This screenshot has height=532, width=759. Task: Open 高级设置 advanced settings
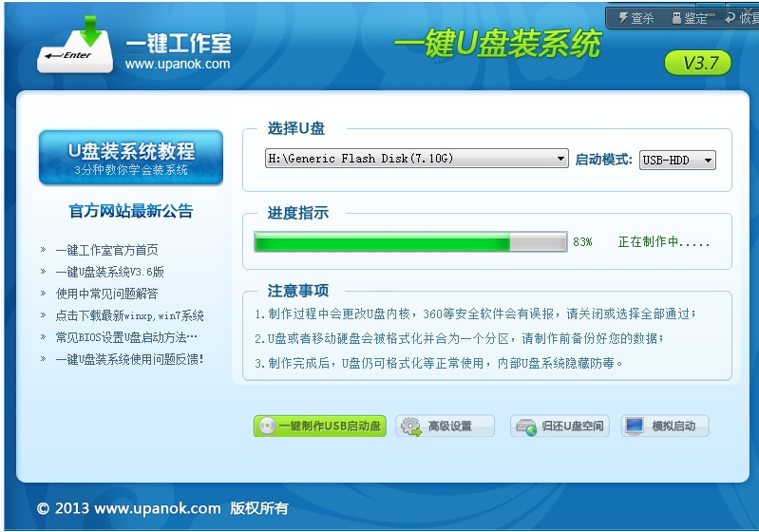tap(445, 427)
